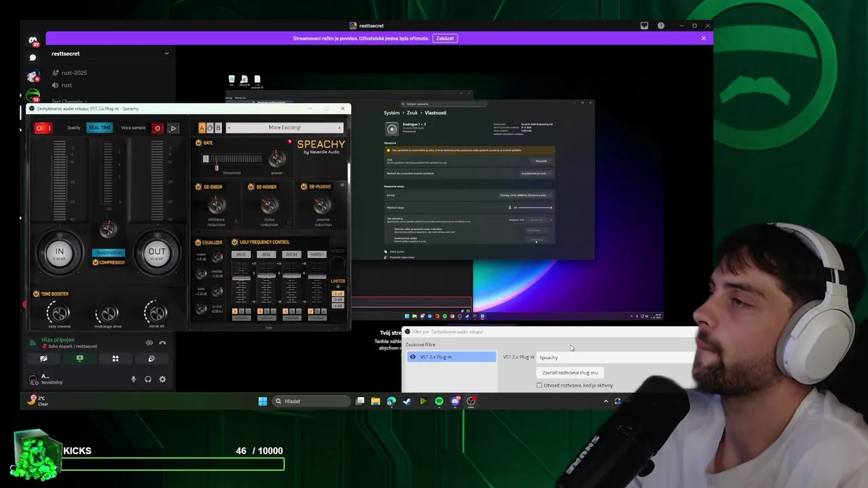The width and height of the screenshot is (868, 488).
Task: Toggle the COMPRESSOR power button
Action: tap(96, 262)
